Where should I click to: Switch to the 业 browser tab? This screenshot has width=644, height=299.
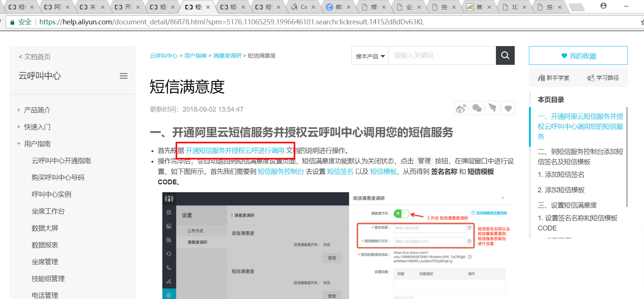(x=408, y=7)
